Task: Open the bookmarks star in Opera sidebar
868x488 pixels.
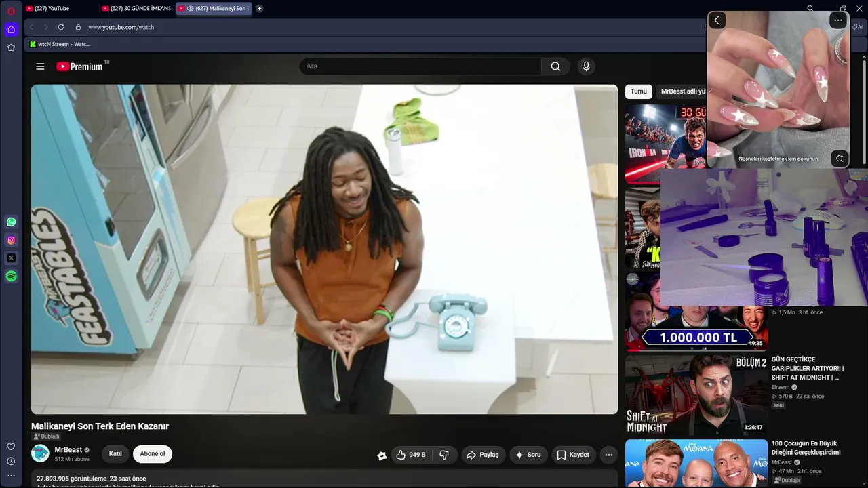Action: pyautogui.click(x=11, y=47)
